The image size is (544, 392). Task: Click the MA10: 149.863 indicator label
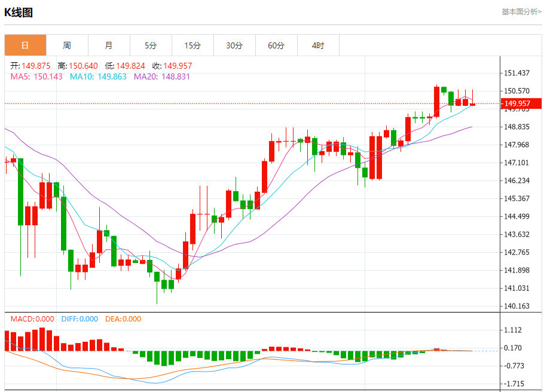[x=98, y=76]
